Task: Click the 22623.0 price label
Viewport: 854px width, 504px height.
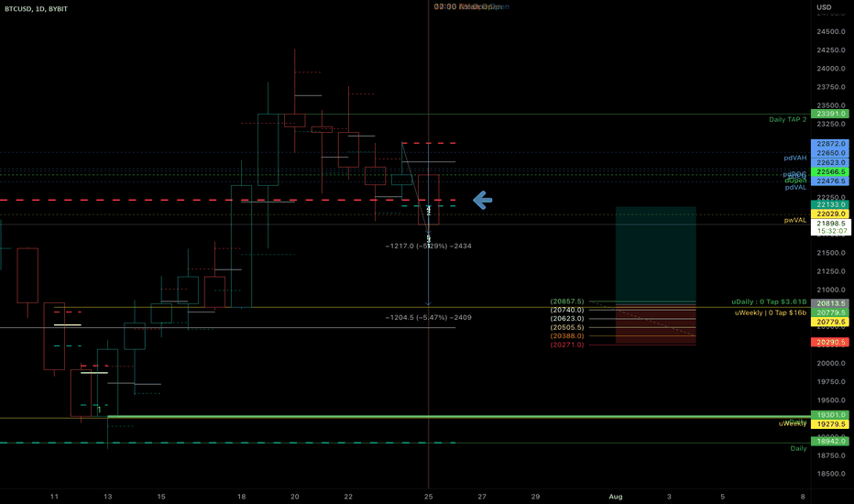Action: [830, 162]
